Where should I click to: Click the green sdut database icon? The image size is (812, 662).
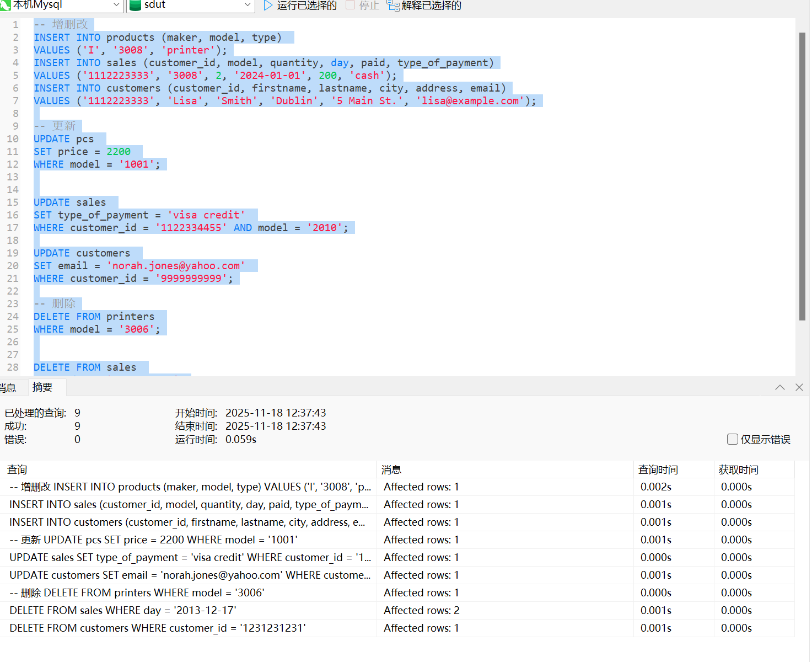(x=136, y=5)
